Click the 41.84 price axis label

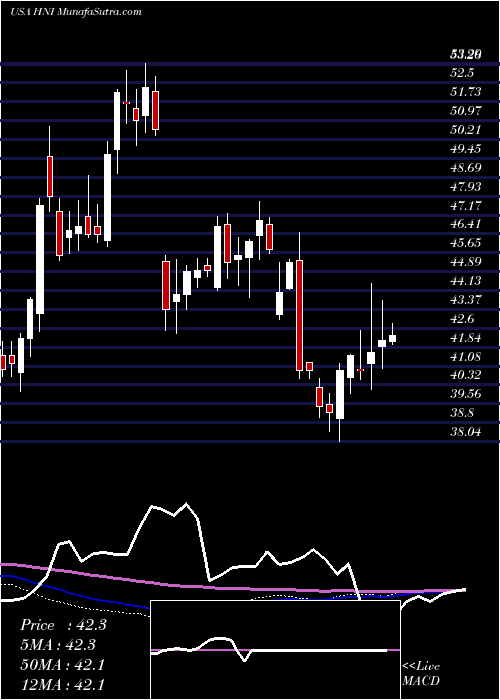(x=466, y=338)
